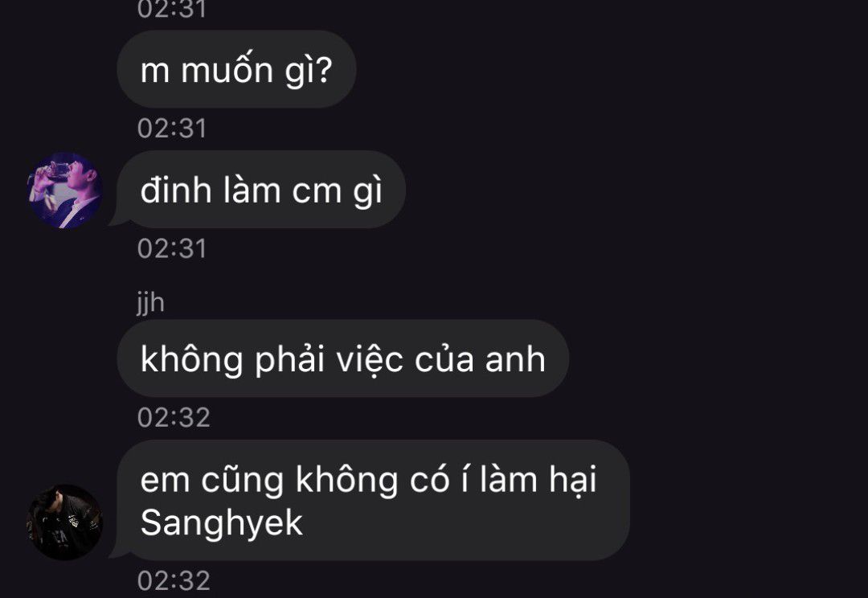Click the word "muốn" in the first bubble

pos(227,70)
